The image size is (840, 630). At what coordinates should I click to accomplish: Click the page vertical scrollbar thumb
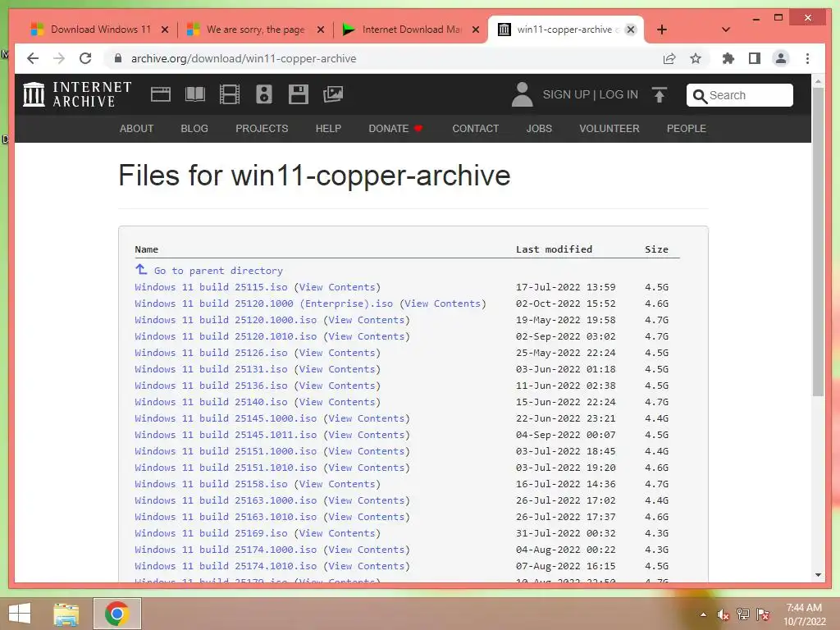coord(818,242)
